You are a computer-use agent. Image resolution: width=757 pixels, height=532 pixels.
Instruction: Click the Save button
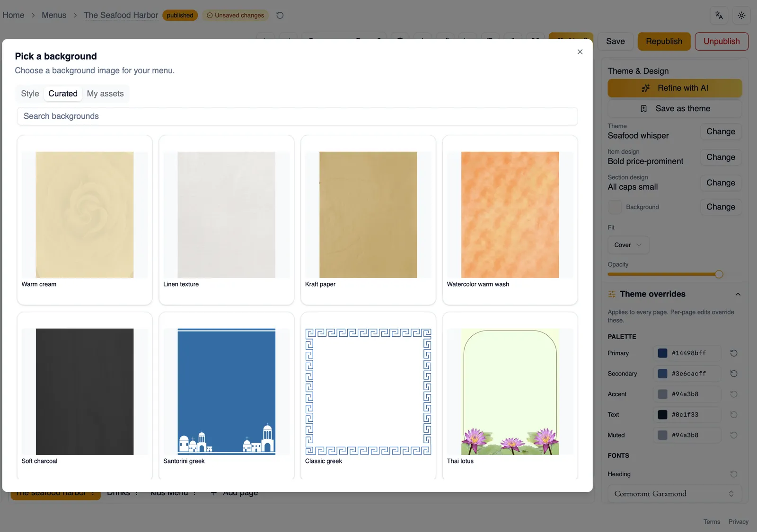(615, 41)
